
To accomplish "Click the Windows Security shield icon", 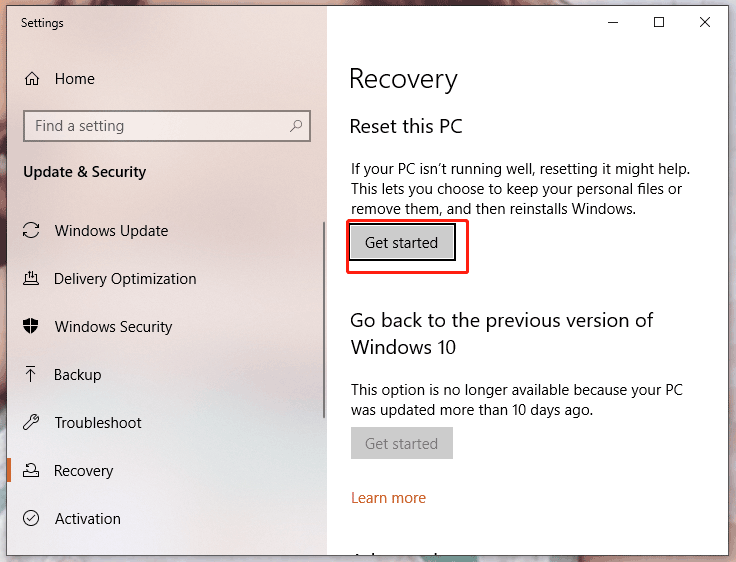I will click(x=31, y=327).
